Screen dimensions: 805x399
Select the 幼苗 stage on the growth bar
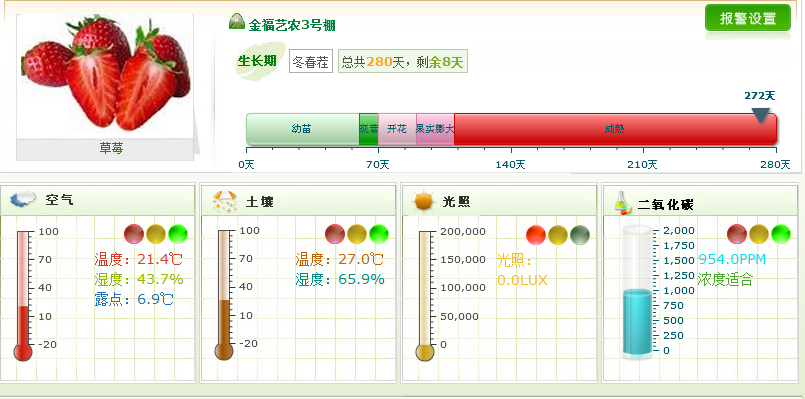(x=302, y=129)
